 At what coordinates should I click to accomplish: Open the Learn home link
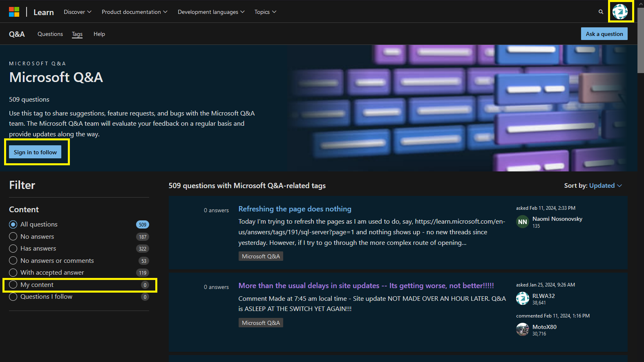click(44, 12)
